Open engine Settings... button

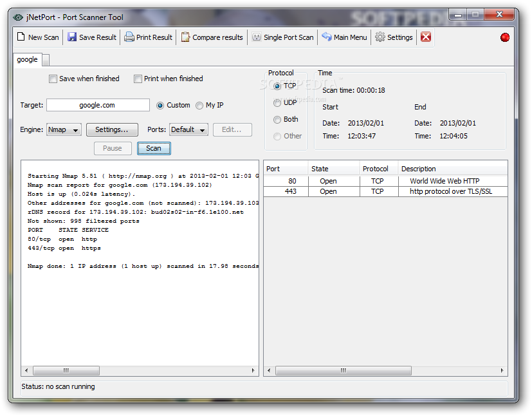(x=112, y=129)
